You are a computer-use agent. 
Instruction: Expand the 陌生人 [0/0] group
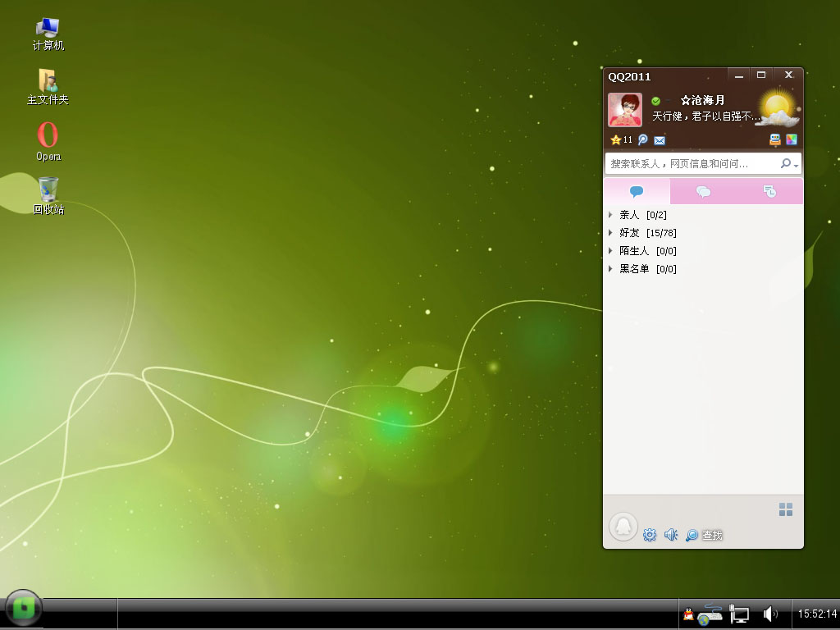coord(703,251)
